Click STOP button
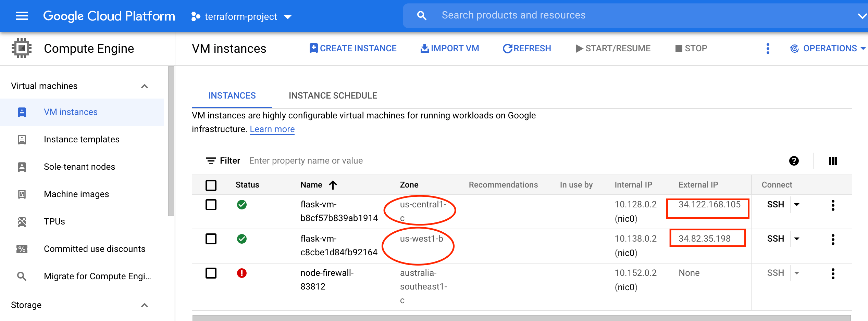Image resolution: width=868 pixels, height=321 pixels. point(691,49)
